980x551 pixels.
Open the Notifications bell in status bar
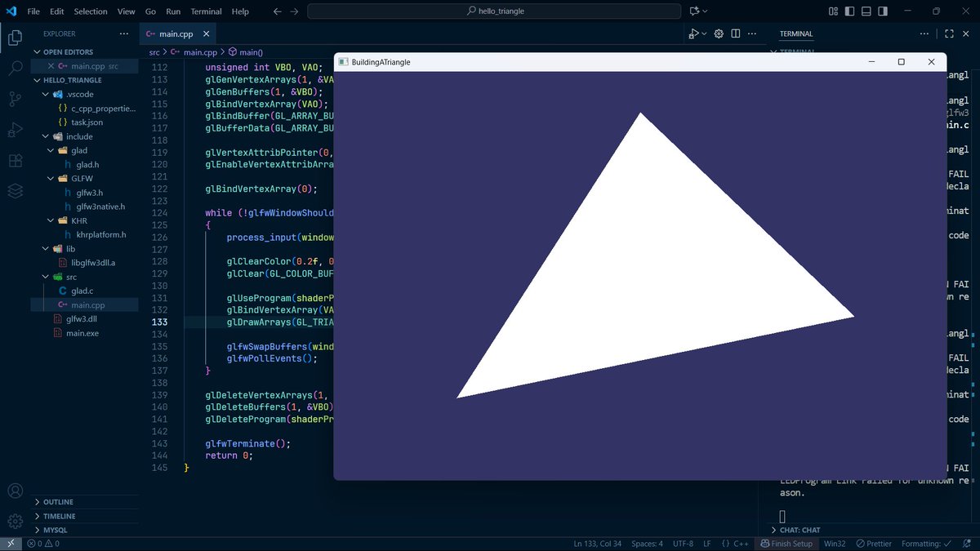point(968,544)
